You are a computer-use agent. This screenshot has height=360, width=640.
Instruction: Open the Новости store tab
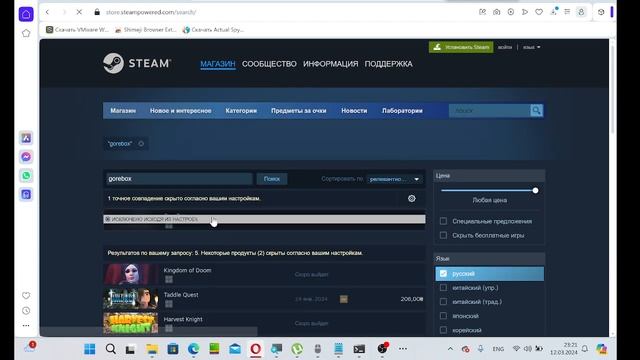click(354, 111)
